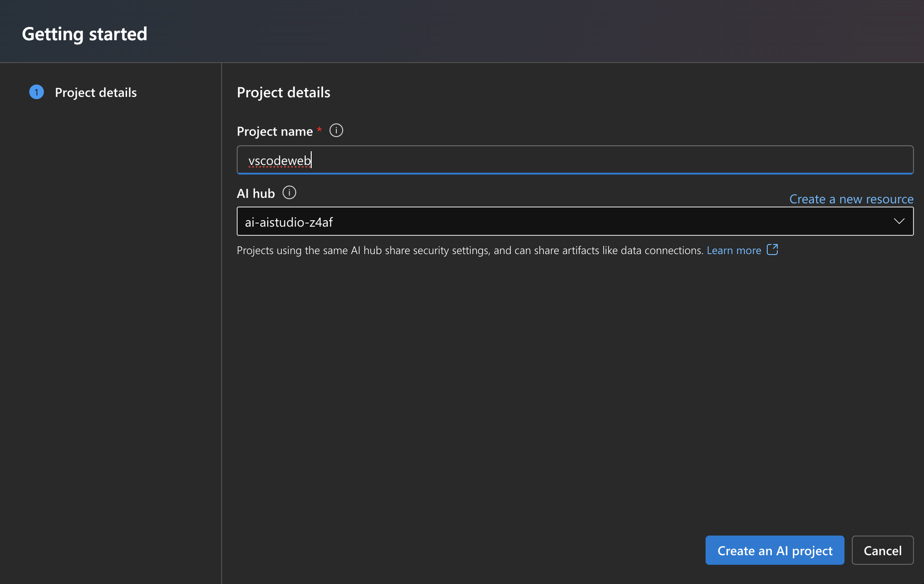Open the AI hub combo box

(x=548, y=221)
